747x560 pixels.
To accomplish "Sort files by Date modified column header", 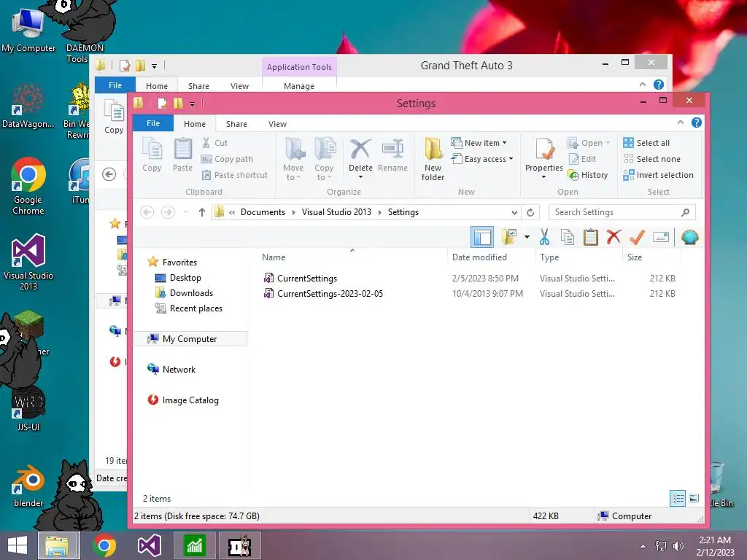I will point(491,257).
